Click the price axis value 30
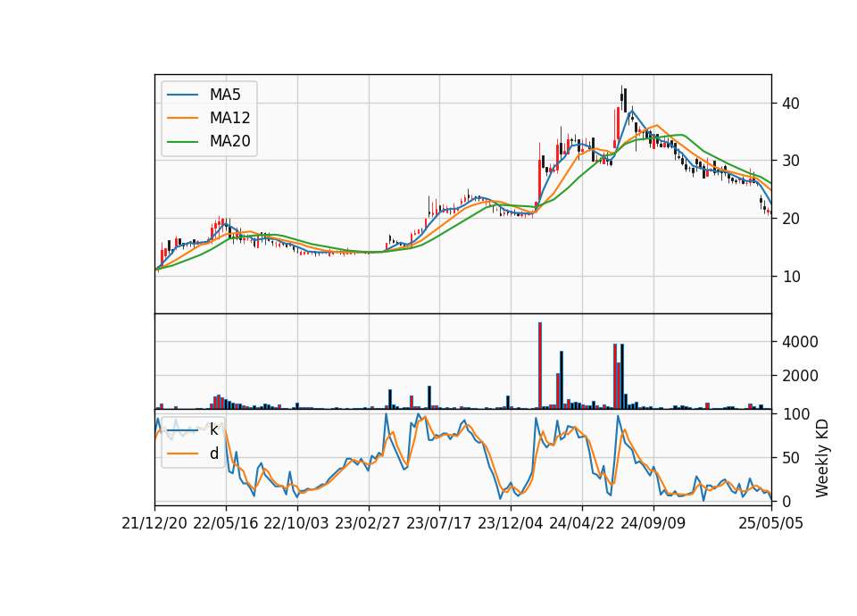The height and width of the screenshot is (616, 857). pyautogui.click(x=791, y=161)
